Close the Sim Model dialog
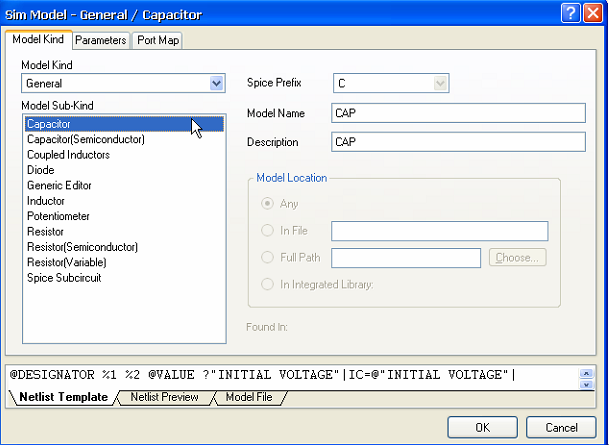The image size is (609, 445). click(x=593, y=14)
